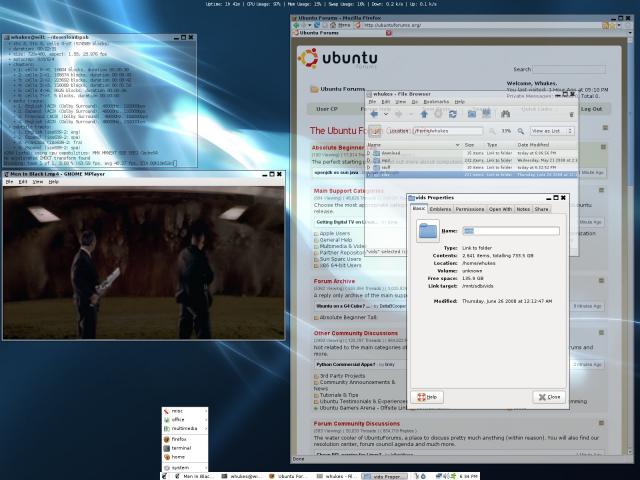
Task: Switch to the Share tab in Properties
Action: point(541,209)
